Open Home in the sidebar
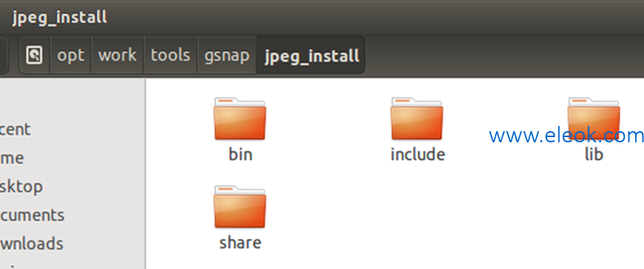 pos(12,158)
